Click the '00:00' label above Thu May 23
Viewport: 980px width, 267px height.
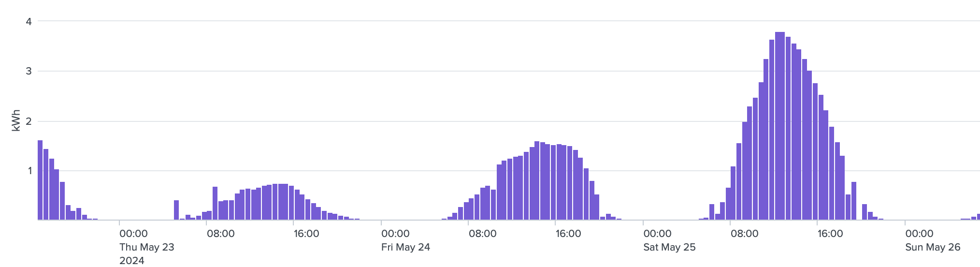click(133, 234)
